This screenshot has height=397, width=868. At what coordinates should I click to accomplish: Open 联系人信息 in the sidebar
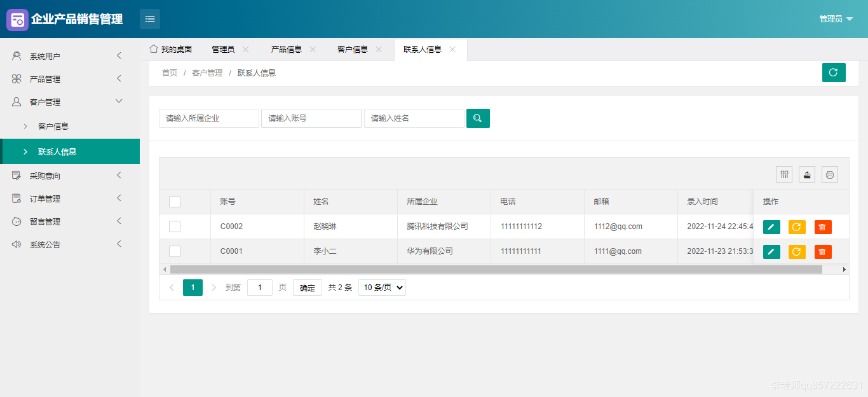pos(70,151)
